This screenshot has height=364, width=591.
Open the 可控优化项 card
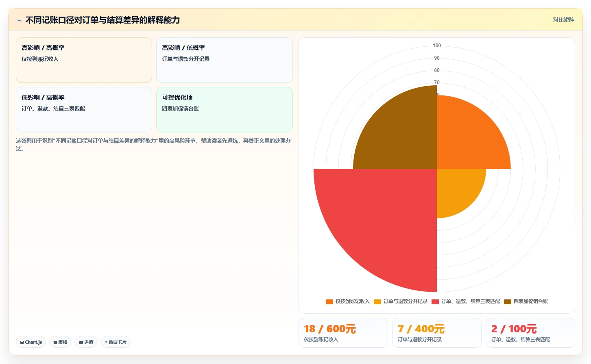click(x=225, y=110)
